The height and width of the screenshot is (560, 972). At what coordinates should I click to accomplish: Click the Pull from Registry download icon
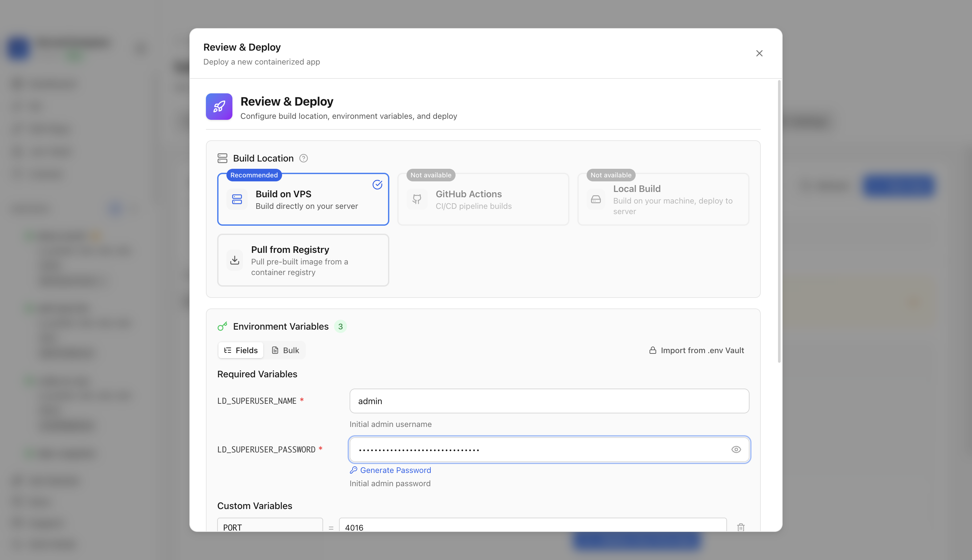[x=235, y=260]
